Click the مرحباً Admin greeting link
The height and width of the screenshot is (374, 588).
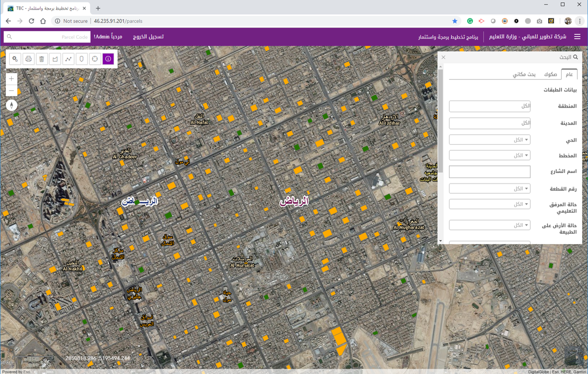pyautogui.click(x=108, y=37)
